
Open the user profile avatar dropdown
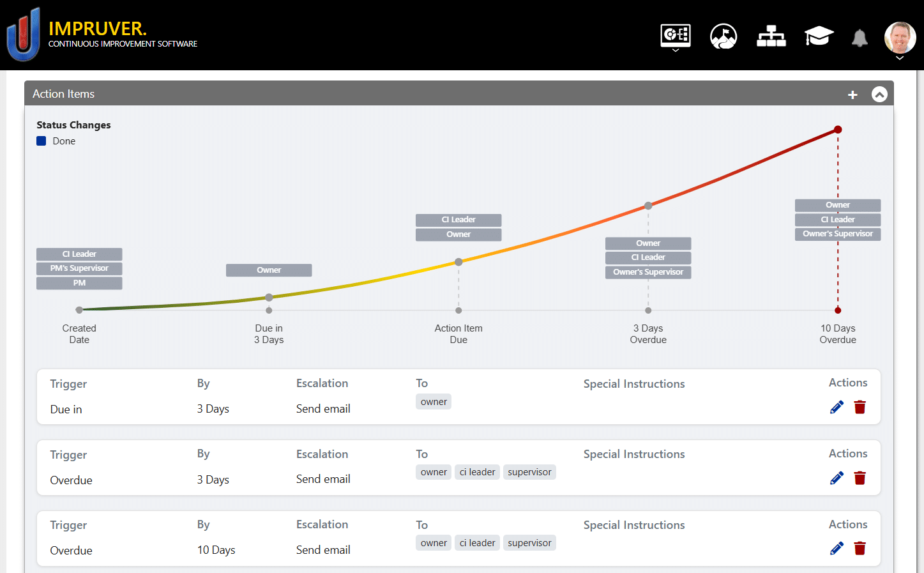click(900, 40)
